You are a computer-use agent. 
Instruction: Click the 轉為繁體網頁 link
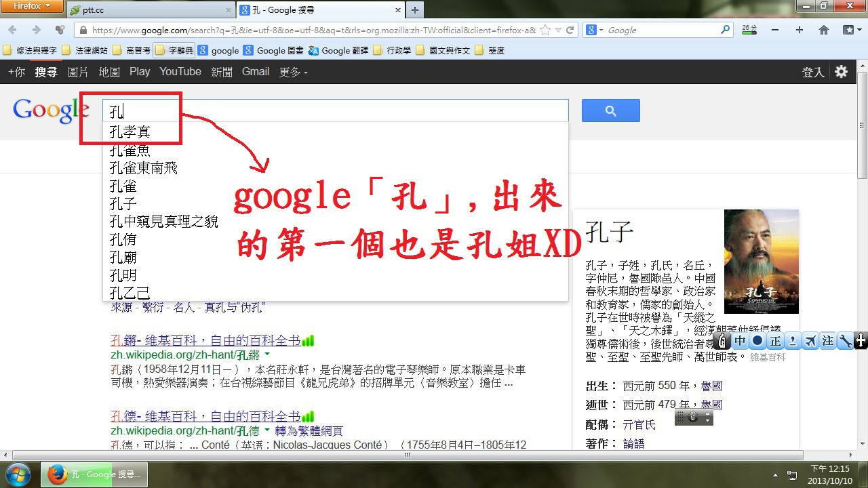click(x=309, y=431)
